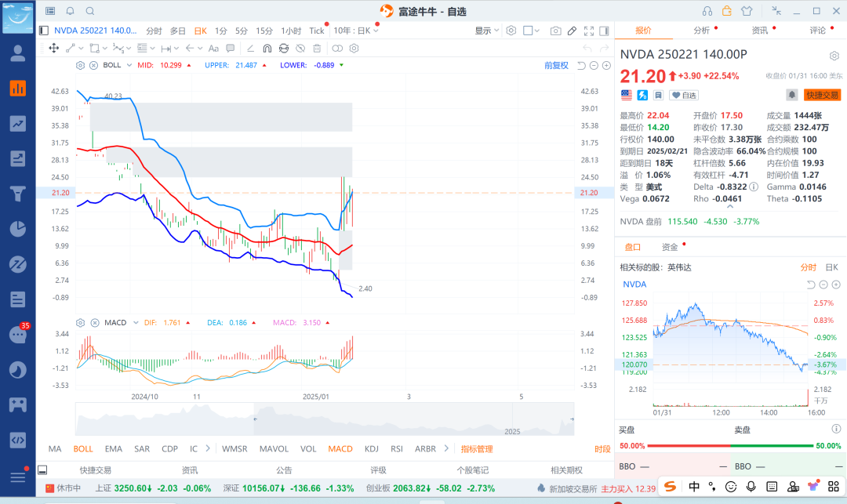Show more indicators with right chevron

tap(446, 448)
